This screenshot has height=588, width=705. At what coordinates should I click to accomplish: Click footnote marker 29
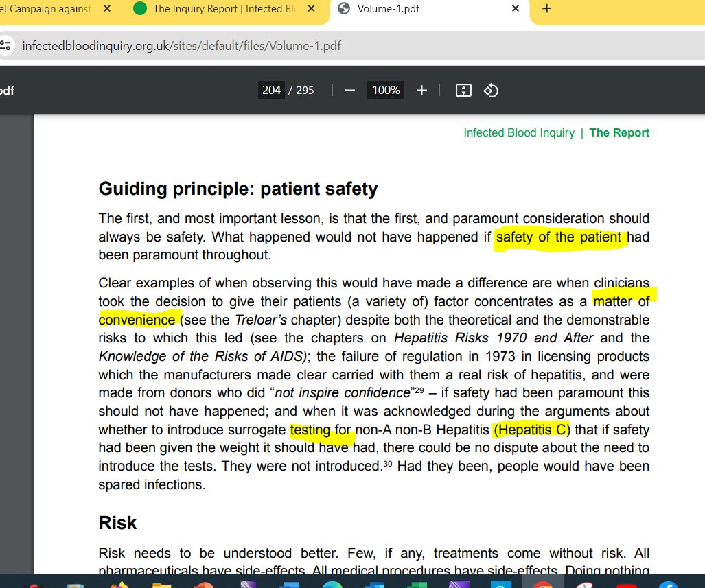click(419, 390)
